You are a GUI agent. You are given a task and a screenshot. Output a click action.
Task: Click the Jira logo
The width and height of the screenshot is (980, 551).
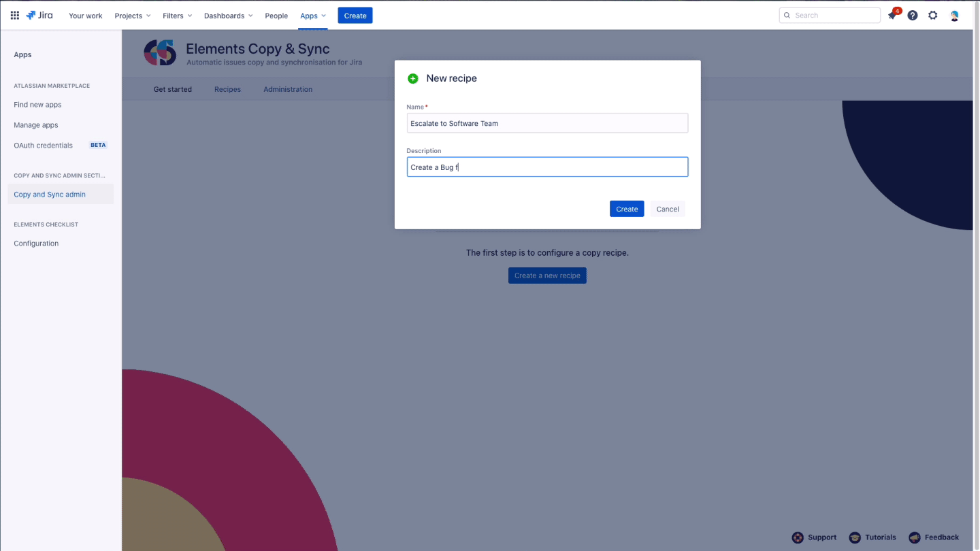(39, 15)
